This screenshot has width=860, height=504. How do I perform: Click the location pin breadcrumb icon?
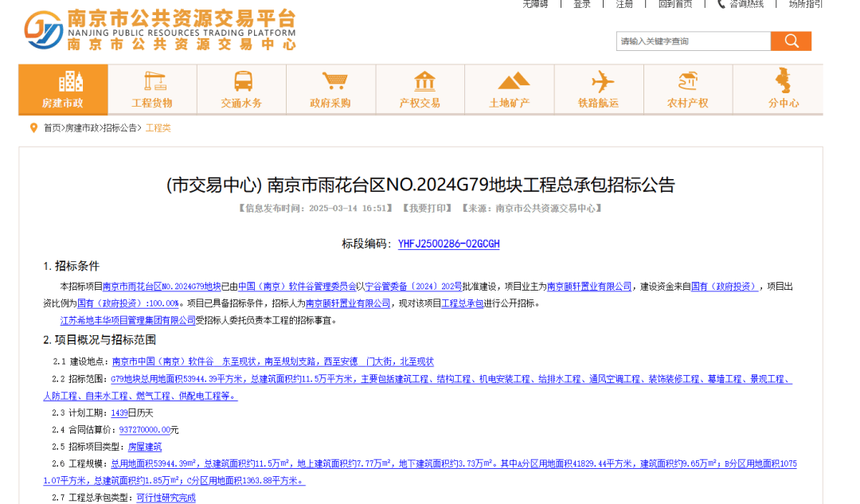pyautogui.click(x=33, y=127)
